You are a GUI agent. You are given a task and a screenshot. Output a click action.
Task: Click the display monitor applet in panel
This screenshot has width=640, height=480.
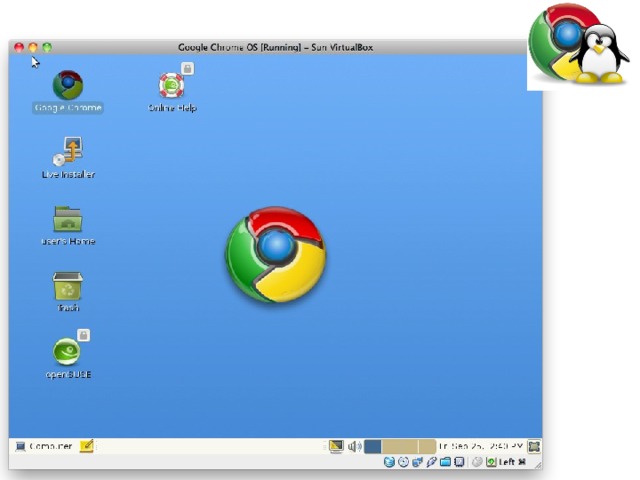(336, 446)
